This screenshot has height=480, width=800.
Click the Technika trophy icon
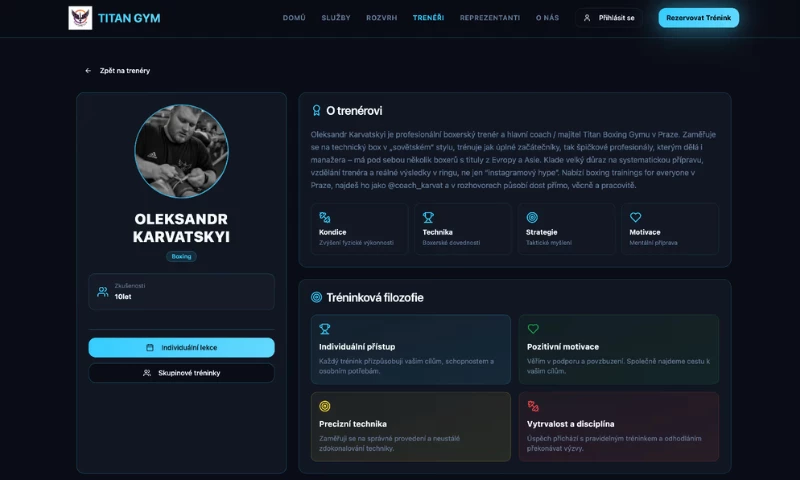pyautogui.click(x=428, y=217)
